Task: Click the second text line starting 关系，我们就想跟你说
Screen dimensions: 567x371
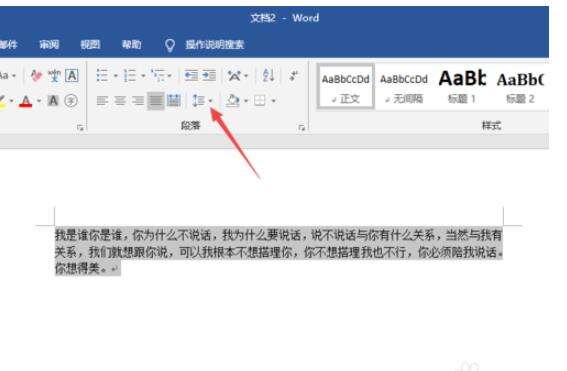Action: 278,252
